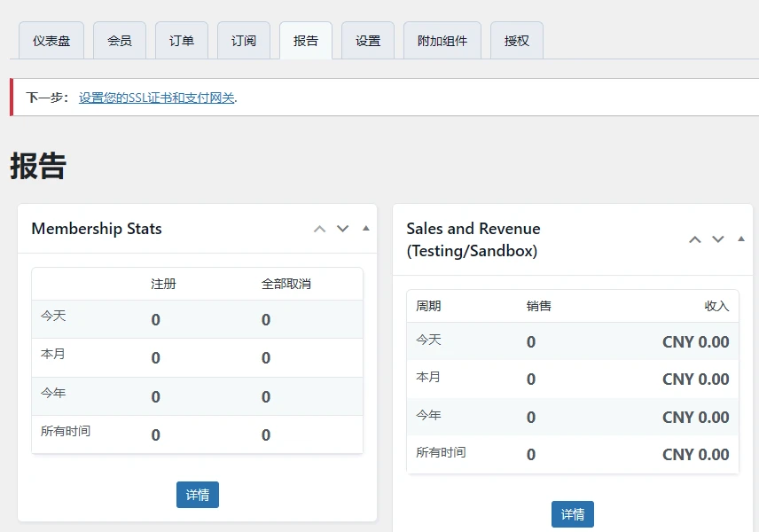Image resolution: width=759 pixels, height=532 pixels.
Task: Collapse the Sales and Revenue panel
Action: [740, 239]
